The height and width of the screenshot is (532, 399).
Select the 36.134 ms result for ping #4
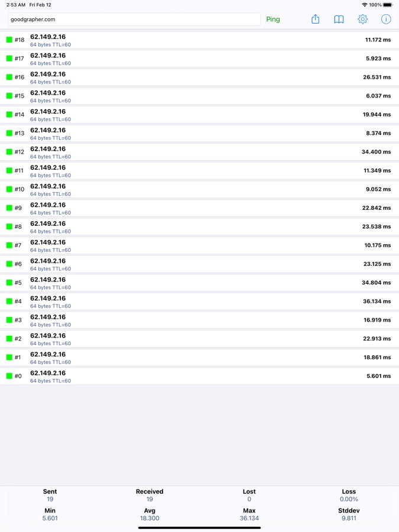tap(377, 301)
